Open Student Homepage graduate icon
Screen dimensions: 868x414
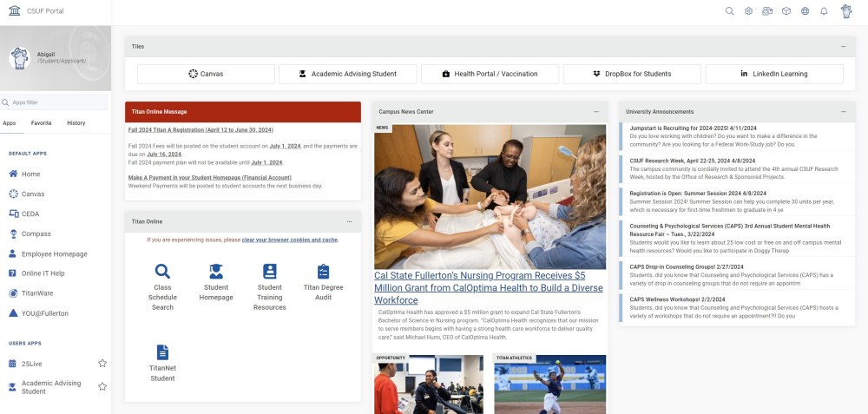pos(216,271)
